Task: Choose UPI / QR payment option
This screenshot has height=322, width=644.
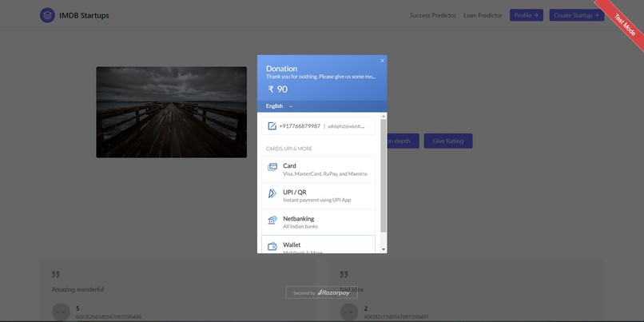Action: click(x=318, y=196)
